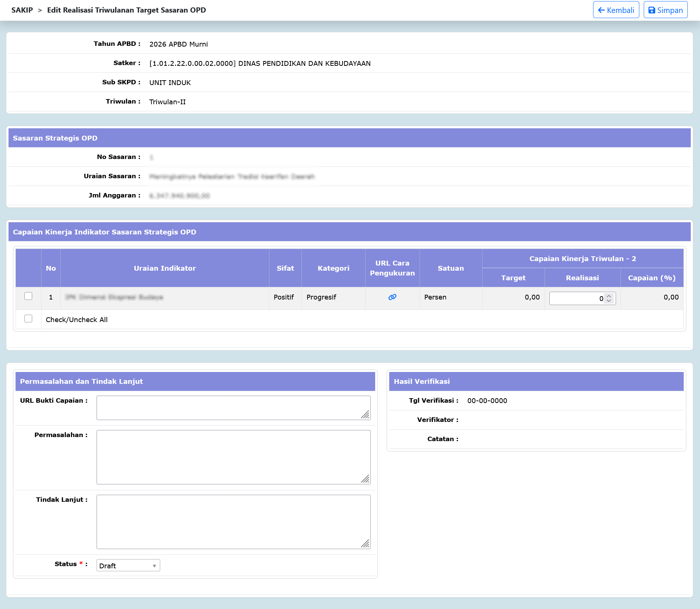
Task: Click the Check/Uncheck All label
Action: (x=77, y=320)
